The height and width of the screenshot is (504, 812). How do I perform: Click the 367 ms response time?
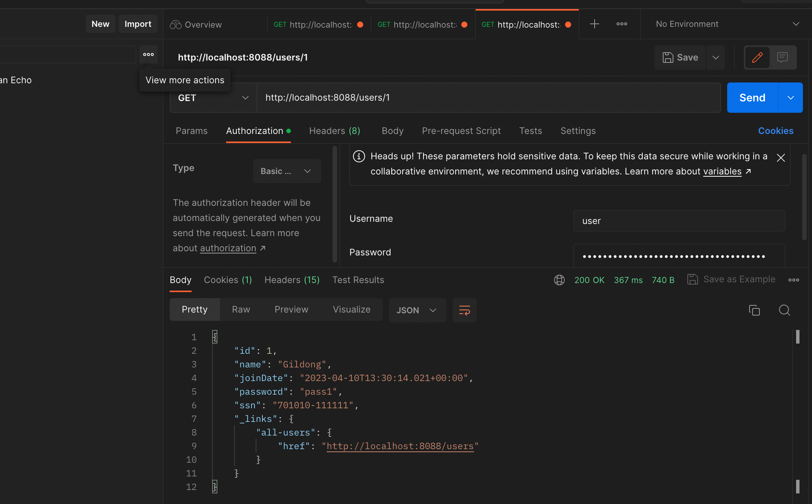pyautogui.click(x=628, y=280)
